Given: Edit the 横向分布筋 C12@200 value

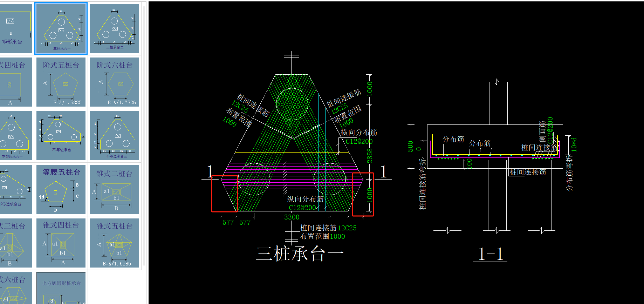Looking at the screenshot, I should click(359, 141).
